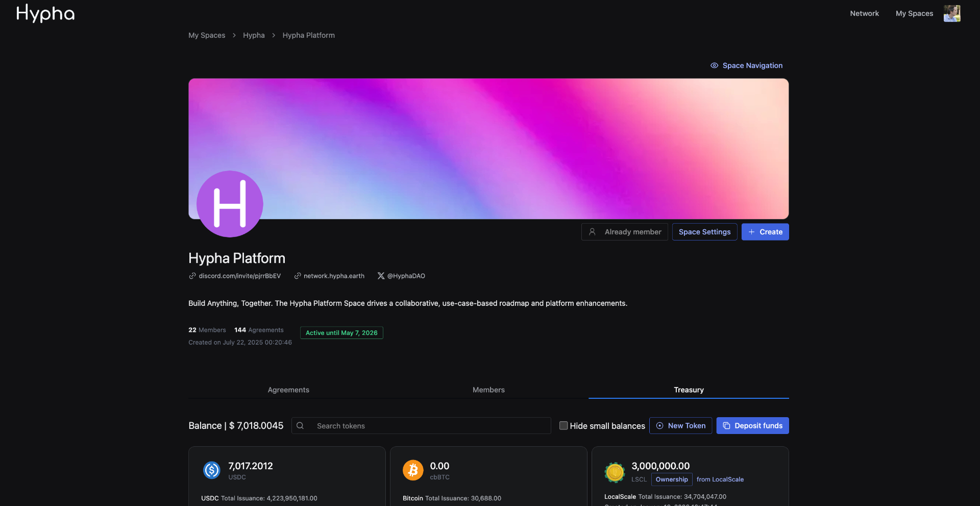
Task: Select the Treasury tab
Action: click(x=689, y=390)
